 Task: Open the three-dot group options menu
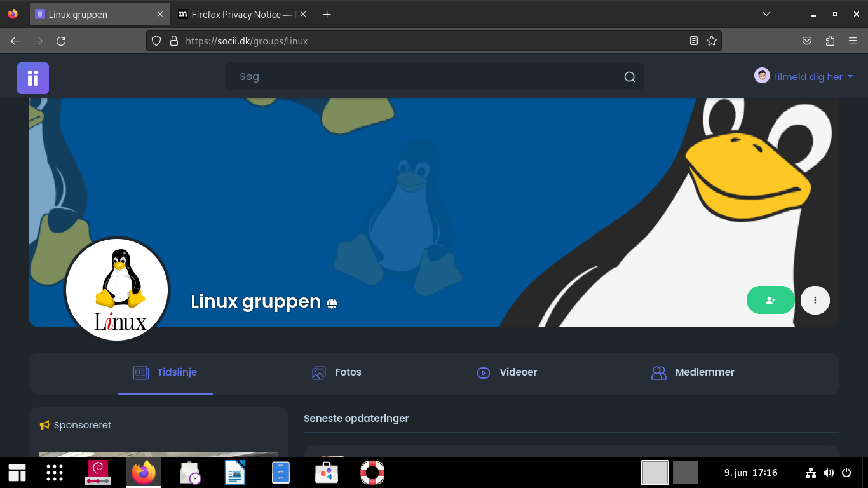[815, 300]
